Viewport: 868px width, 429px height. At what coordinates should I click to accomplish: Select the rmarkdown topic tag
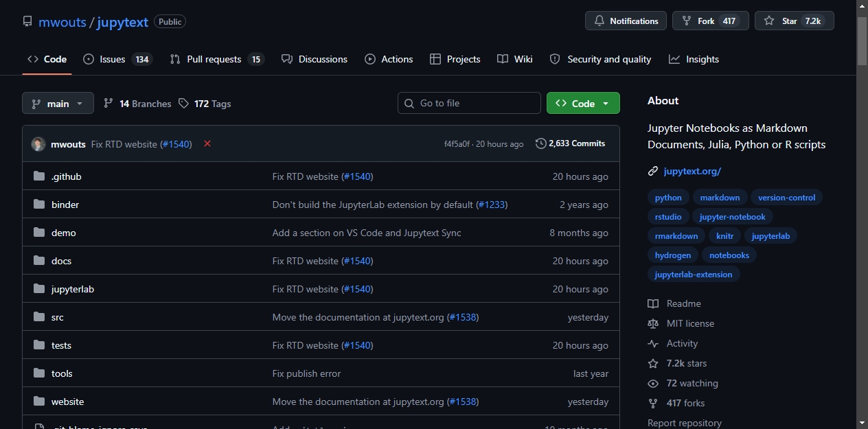[676, 236]
